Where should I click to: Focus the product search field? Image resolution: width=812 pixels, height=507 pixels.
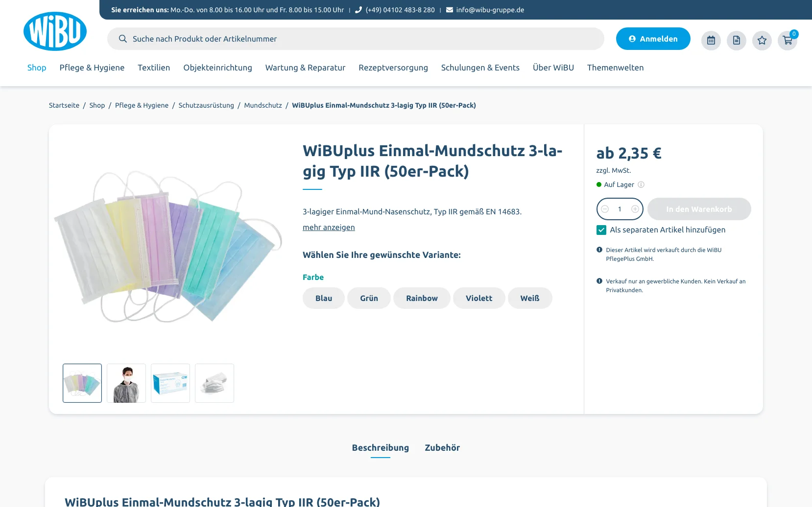click(356, 39)
